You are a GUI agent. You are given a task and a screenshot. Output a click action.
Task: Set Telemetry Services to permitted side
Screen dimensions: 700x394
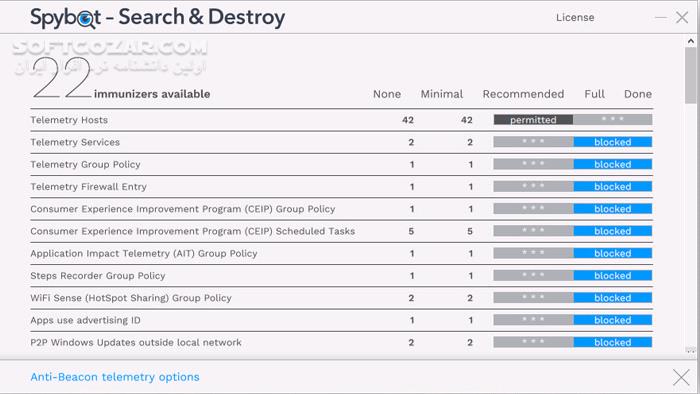(x=533, y=142)
